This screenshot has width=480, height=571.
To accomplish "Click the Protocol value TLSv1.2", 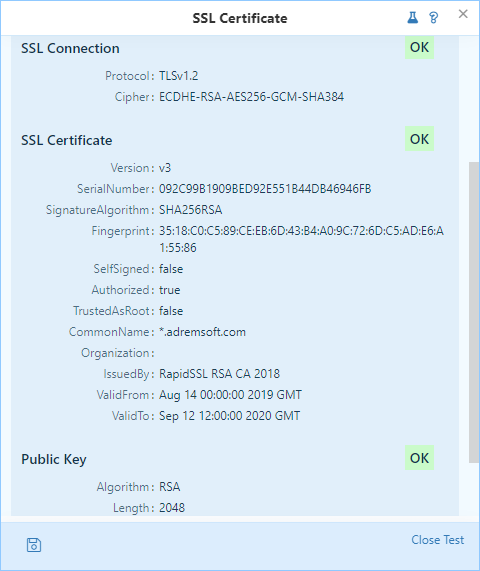I will [x=179, y=76].
